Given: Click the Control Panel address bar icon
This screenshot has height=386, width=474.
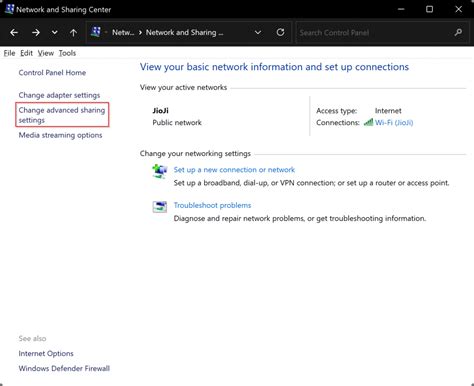Looking at the screenshot, I should tap(96, 32).
